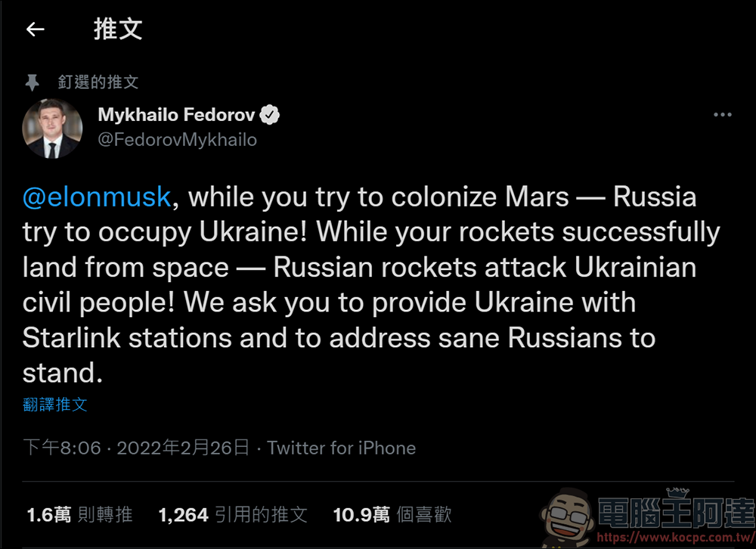This screenshot has width=756, height=549.
Task: View the 1.6萬 則轉推 retweets list
Action: click(x=79, y=515)
